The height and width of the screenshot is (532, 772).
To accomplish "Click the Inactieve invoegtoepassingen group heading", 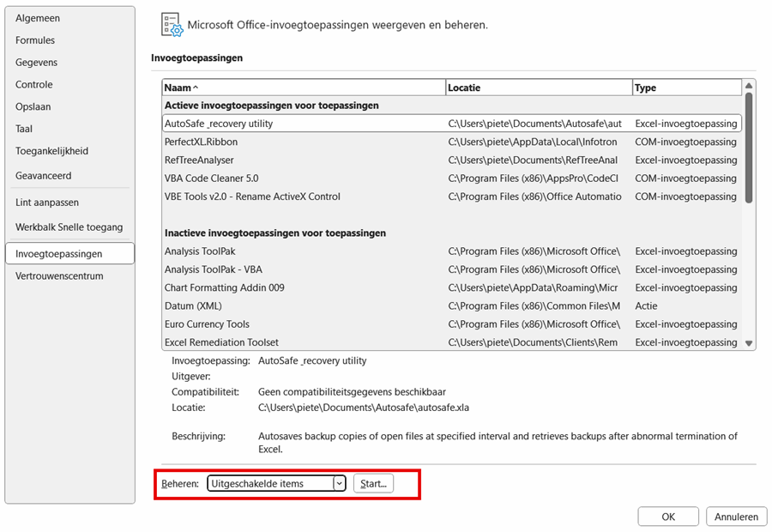I will pos(275,233).
